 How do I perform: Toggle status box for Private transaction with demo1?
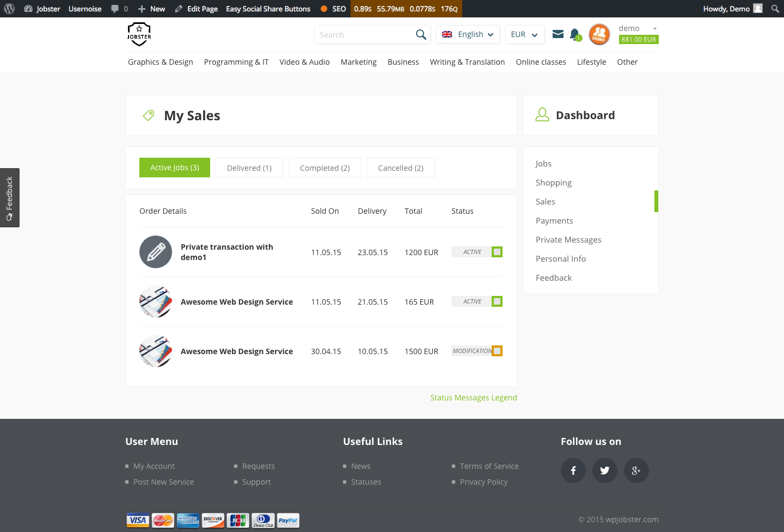click(x=497, y=252)
